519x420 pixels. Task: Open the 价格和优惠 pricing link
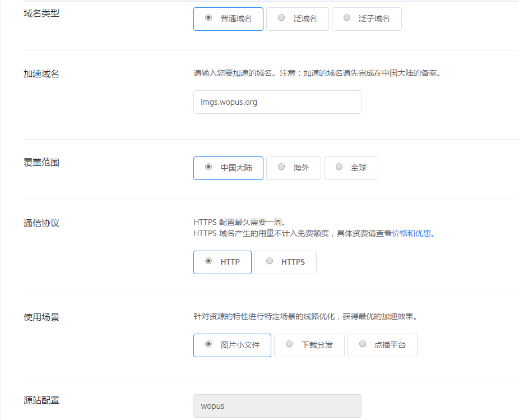point(413,233)
